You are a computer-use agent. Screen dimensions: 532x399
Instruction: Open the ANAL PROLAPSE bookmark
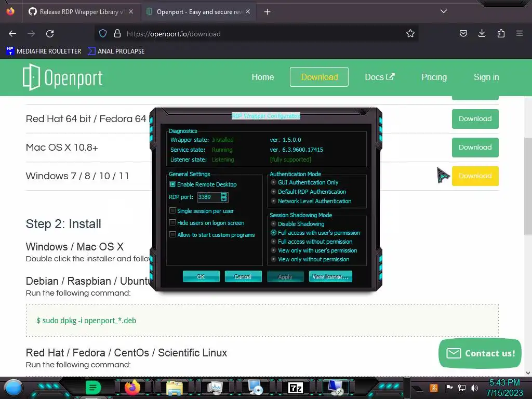pyautogui.click(x=116, y=51)
